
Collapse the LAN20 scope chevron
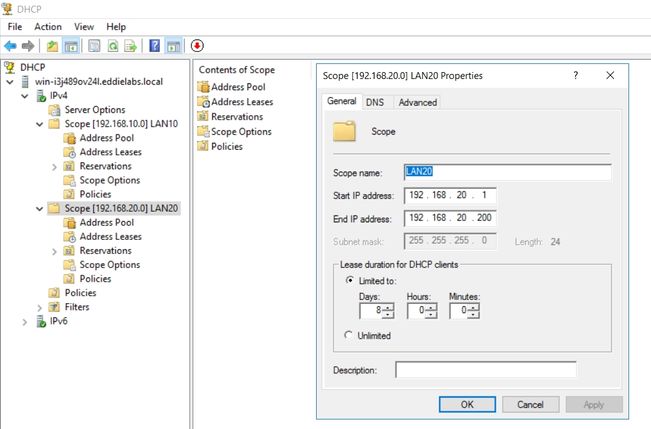pos(39,209)
